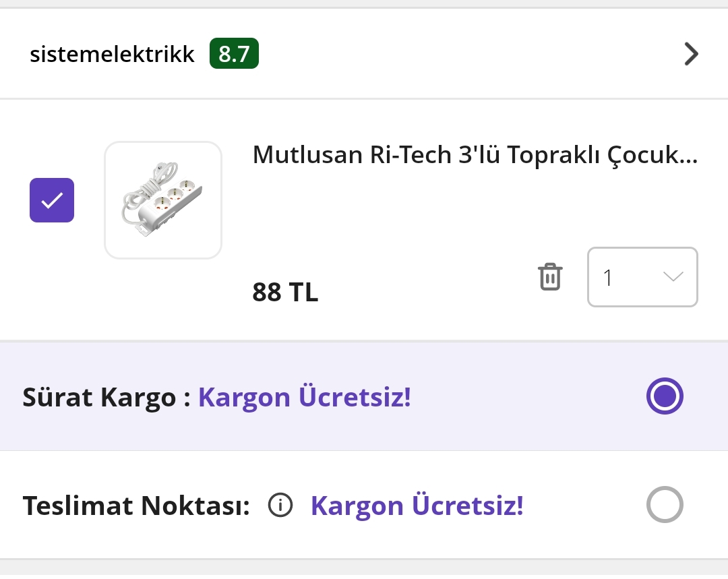Click the quantity dropdown's down arrow
Viewport: 728px width, 579px height.
(673, 277)
